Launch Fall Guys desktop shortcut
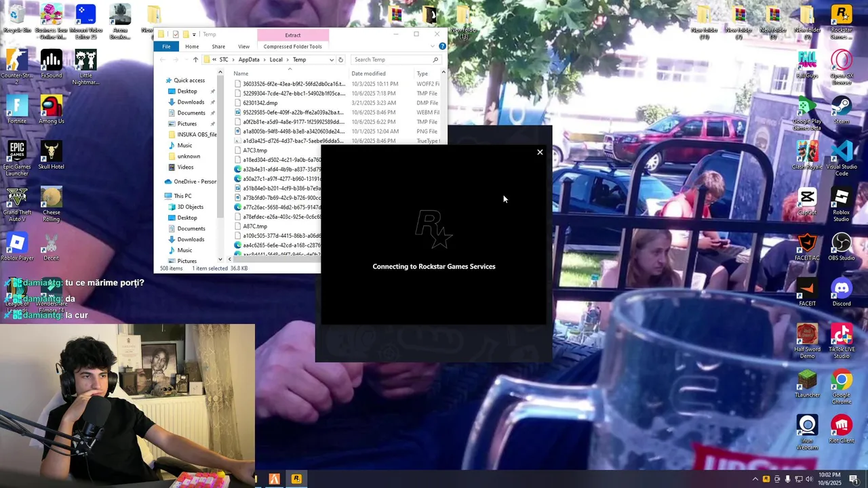 [807, 64]
